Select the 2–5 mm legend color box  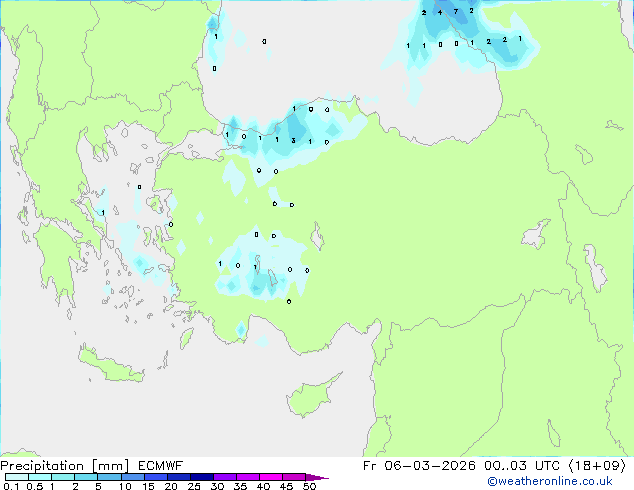86,477
